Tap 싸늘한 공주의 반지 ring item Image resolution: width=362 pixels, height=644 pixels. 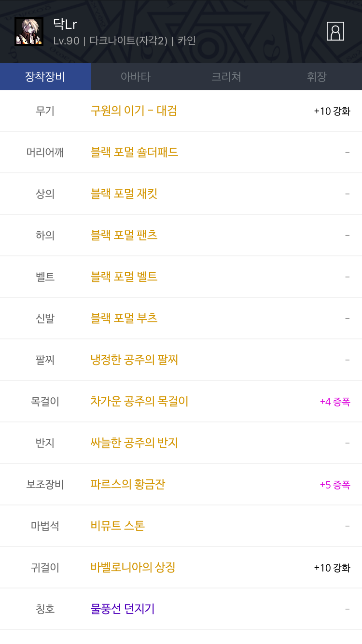point(134,443)
